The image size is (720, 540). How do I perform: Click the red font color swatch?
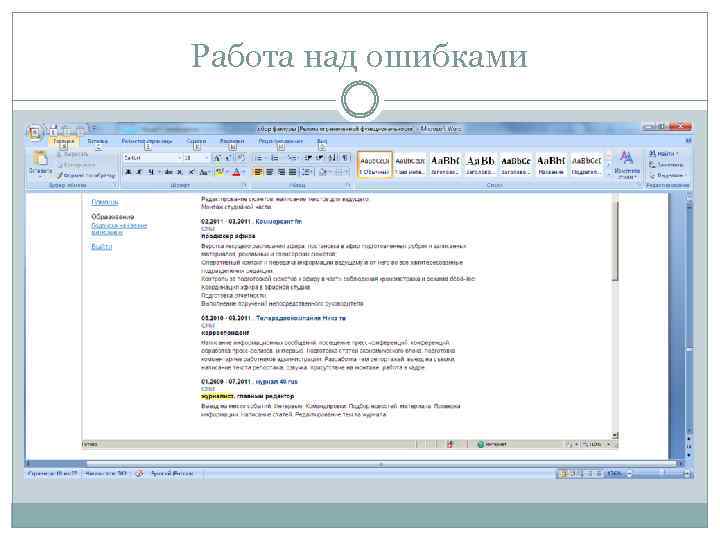(x=236, y=172)
